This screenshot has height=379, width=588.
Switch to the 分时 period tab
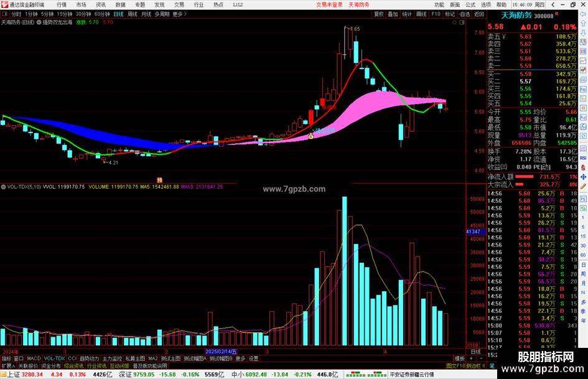tap(16, 14)
